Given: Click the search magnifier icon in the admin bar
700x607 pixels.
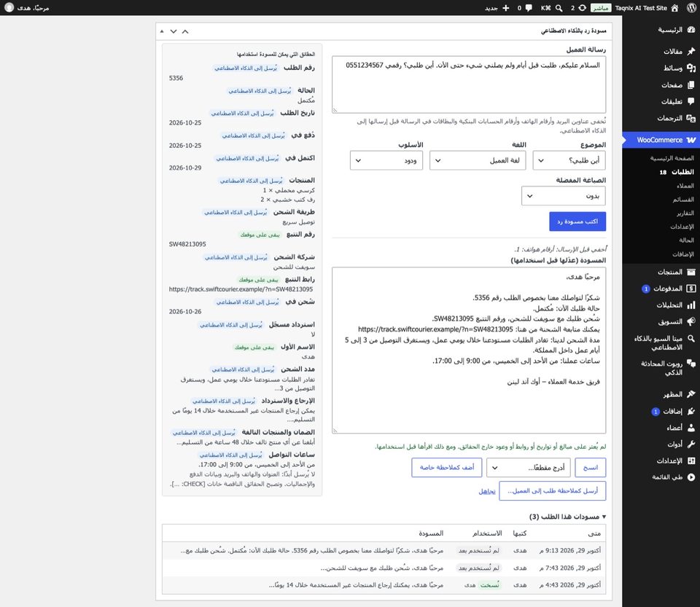Looking at the screenshot, I should pyautogui.click(x=559, y=7).
